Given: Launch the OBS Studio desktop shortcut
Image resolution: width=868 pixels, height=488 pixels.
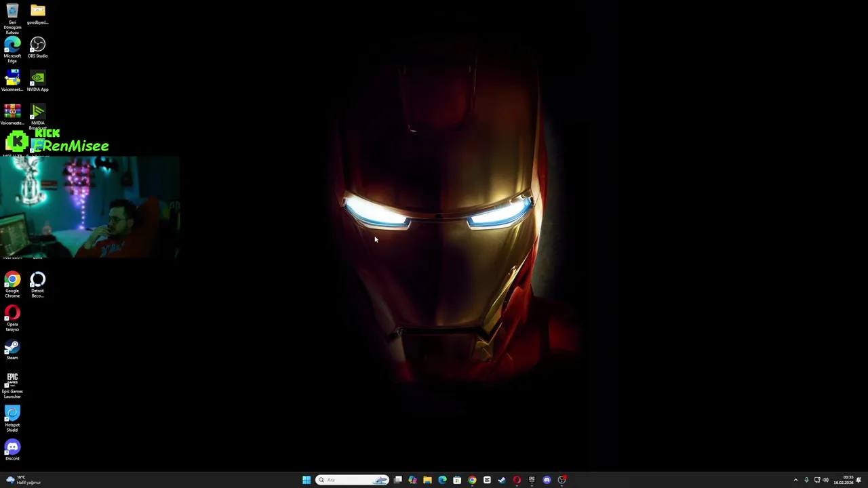Looking at the screenshot, I should coord(38,48).
